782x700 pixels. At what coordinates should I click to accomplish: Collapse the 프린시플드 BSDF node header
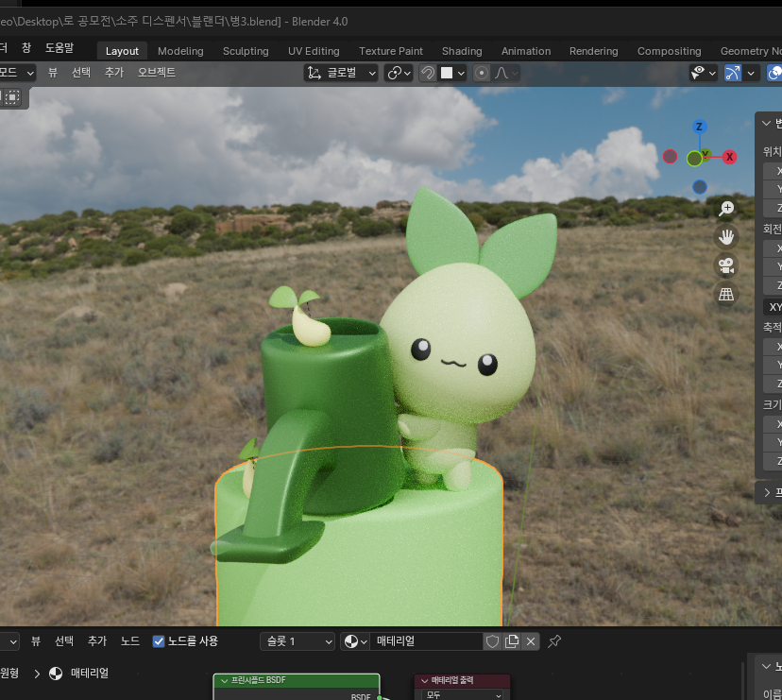coord(225,680)
